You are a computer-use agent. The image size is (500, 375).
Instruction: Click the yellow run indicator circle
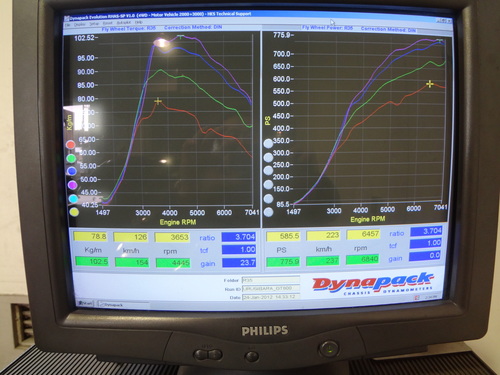[x=74, y=212]
